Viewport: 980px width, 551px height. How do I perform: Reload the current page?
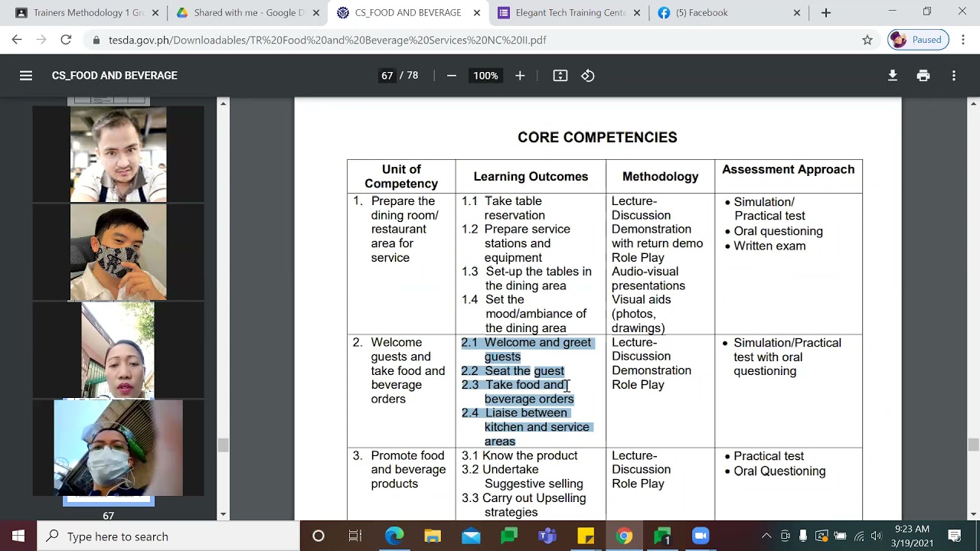[66, 40]
